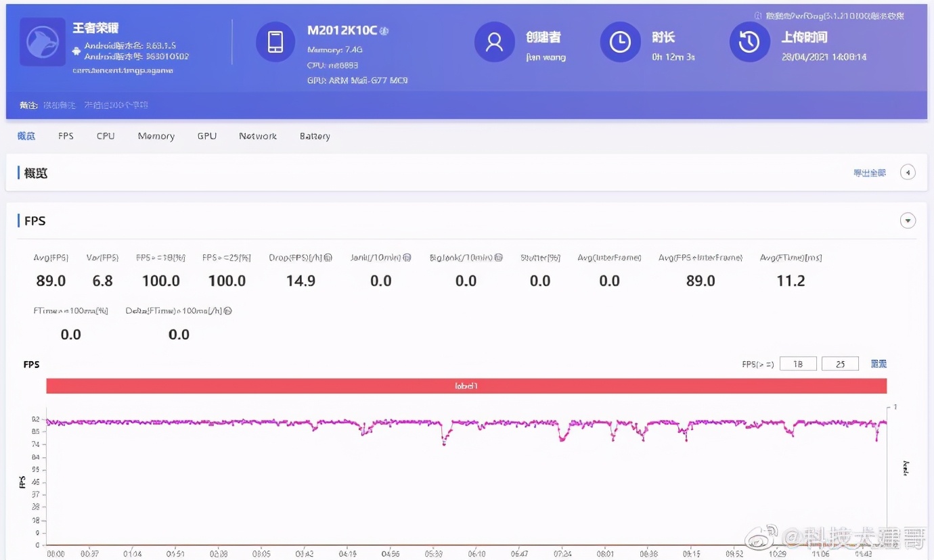
Task: Click the 王者荣耀 app title
Action: [96, 28]
